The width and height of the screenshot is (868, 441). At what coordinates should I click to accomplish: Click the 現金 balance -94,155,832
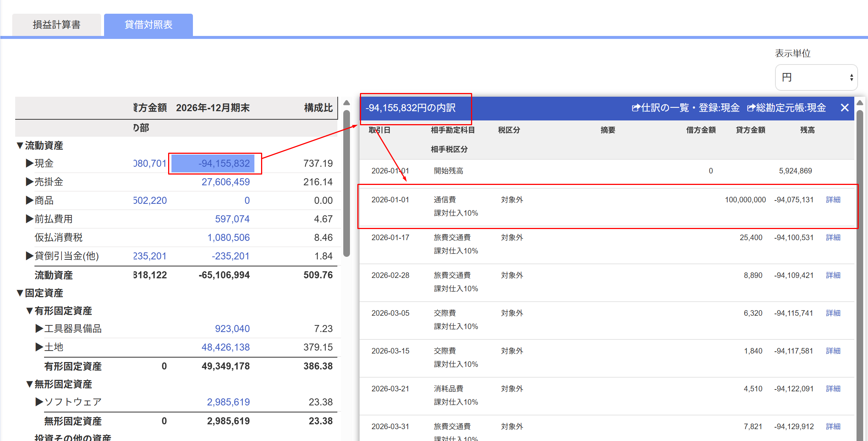tap(224, 163)
